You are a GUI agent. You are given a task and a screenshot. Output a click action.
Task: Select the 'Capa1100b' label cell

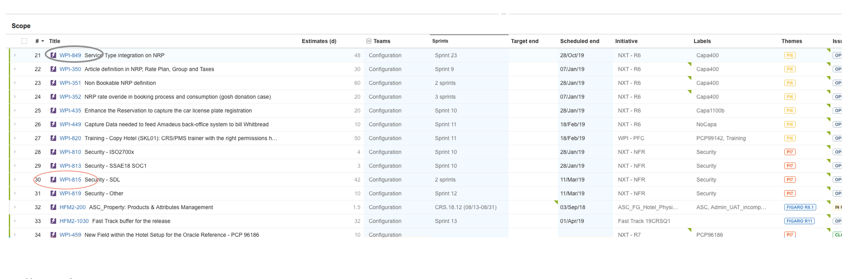pyautogui.click(x=710, y=111)
